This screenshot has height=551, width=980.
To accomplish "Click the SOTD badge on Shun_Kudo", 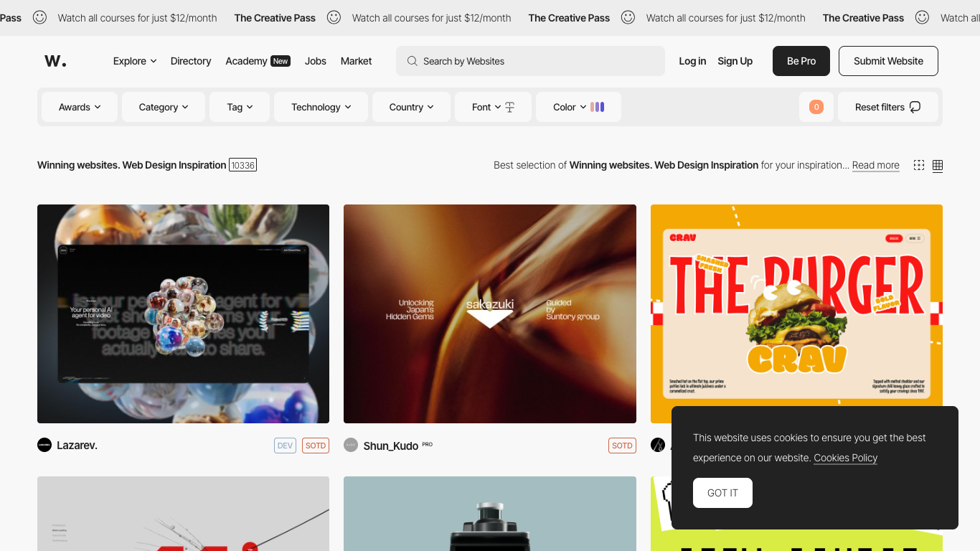I will (622, 446).
